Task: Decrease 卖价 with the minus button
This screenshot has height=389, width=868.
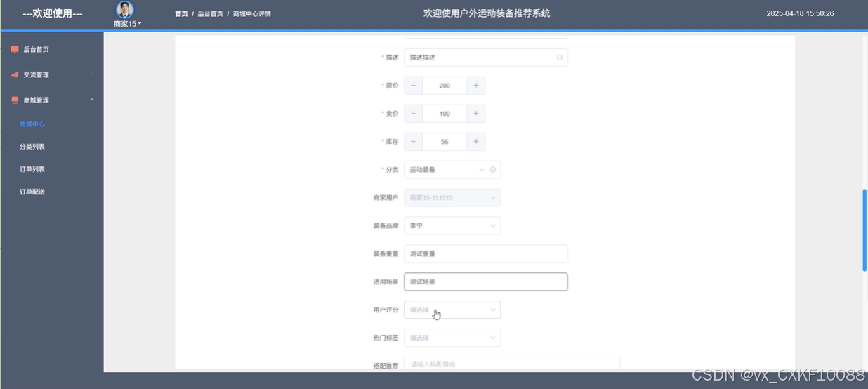Action: click(413, 114)
